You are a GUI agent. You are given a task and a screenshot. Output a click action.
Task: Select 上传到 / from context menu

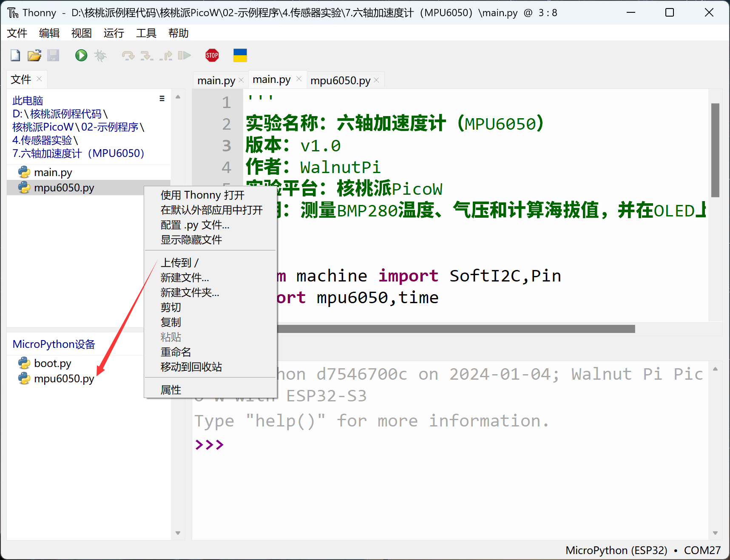point(179,263)
